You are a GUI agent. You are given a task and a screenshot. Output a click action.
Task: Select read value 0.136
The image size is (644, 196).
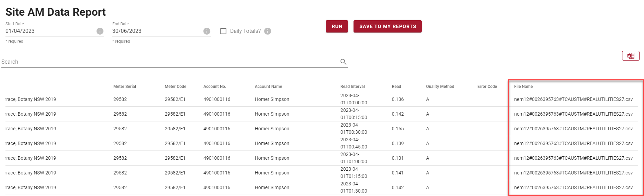tap(398, 99)
